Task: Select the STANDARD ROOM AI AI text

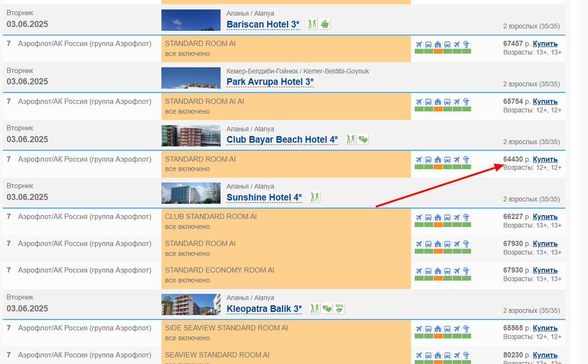Action: click(204, 101)
